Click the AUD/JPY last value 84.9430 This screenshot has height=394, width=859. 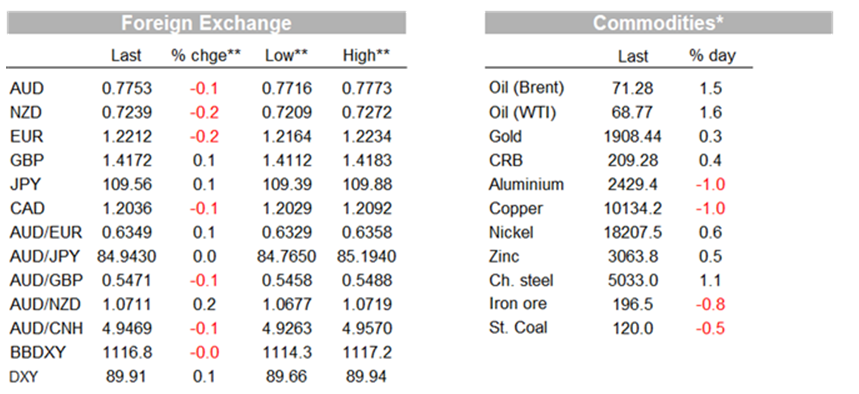click(127, 256)
